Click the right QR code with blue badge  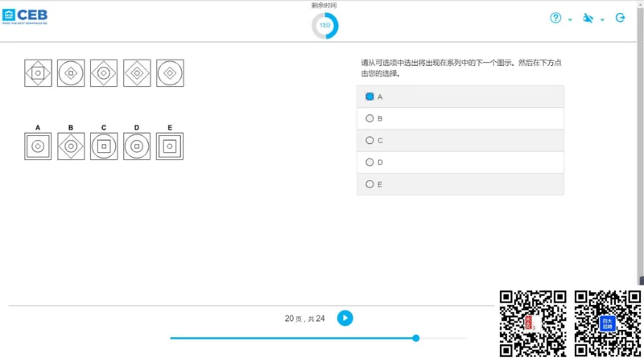(x=608, y=323)
